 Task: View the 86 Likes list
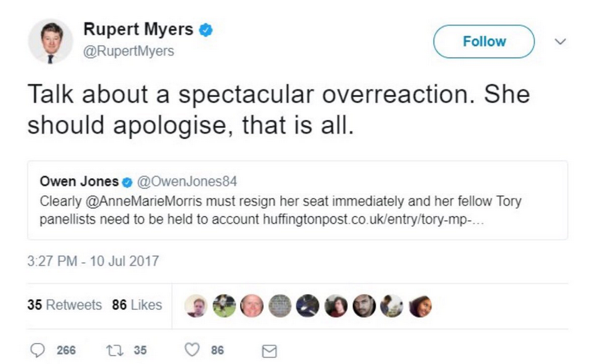click(137, 305)
